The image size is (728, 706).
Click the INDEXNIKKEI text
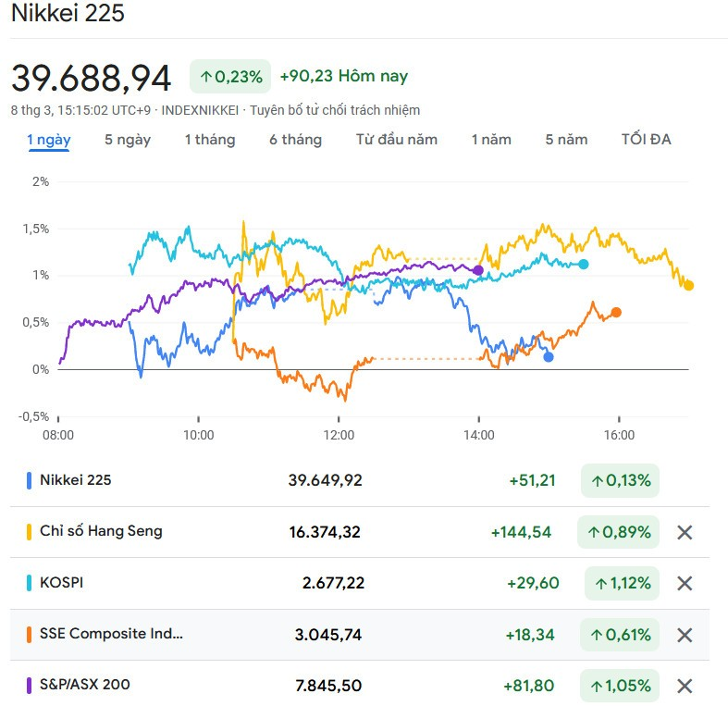click(200, 110)
